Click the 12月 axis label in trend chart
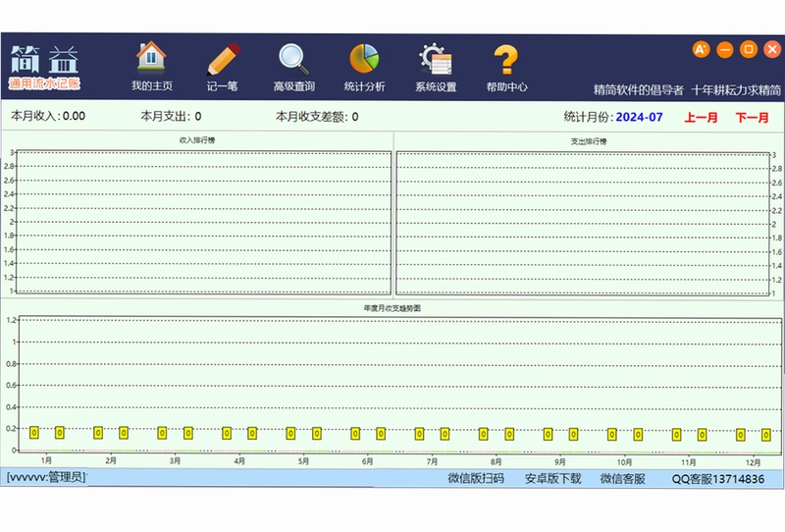 753,462
